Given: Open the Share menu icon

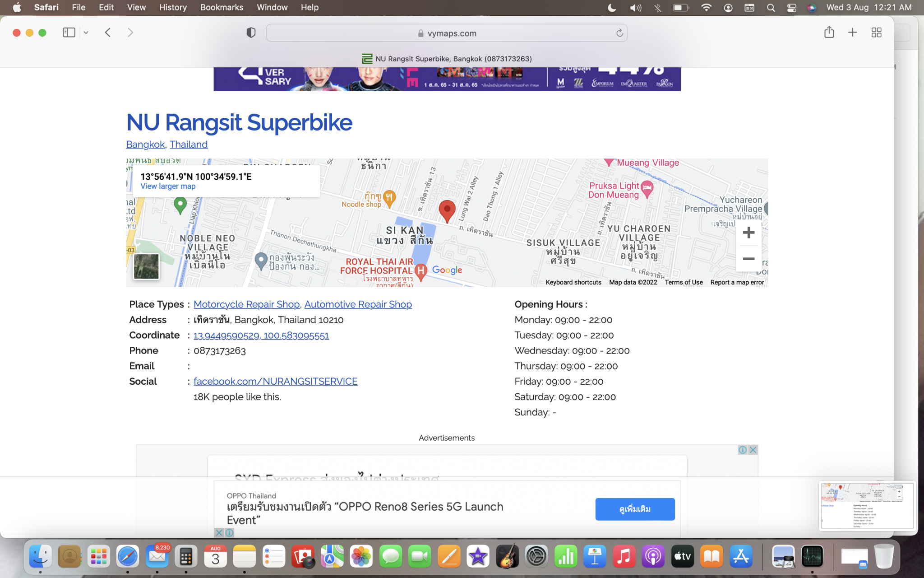Looking at the screenshot, I should (x=829, y=32).
